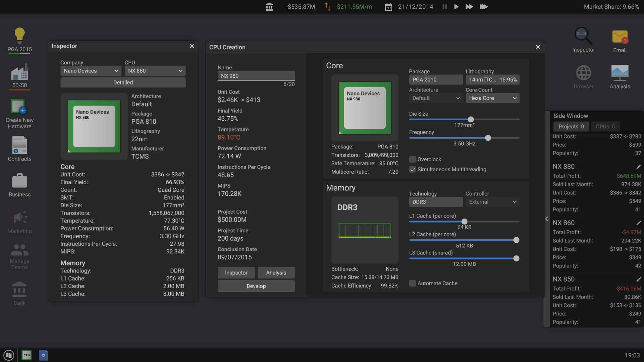This screenshot has height=362, width=644.
Task: Click the Frequency slider handle
Action: (488, 138)
